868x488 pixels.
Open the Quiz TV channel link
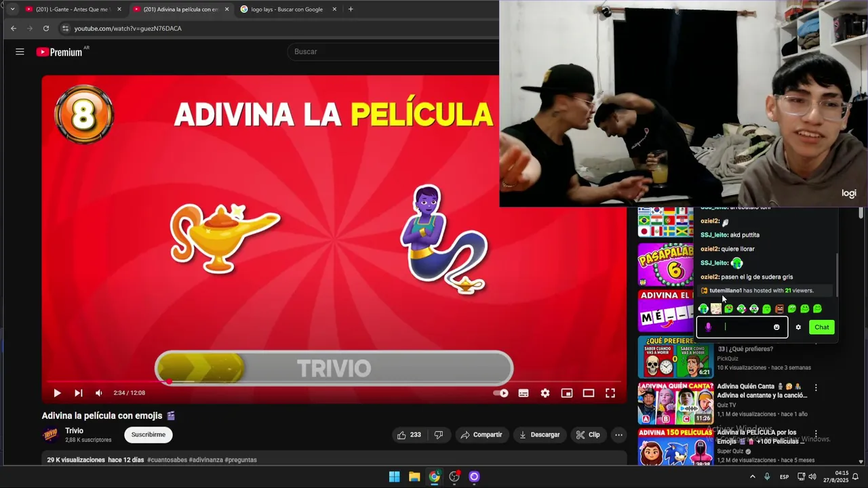726,405
